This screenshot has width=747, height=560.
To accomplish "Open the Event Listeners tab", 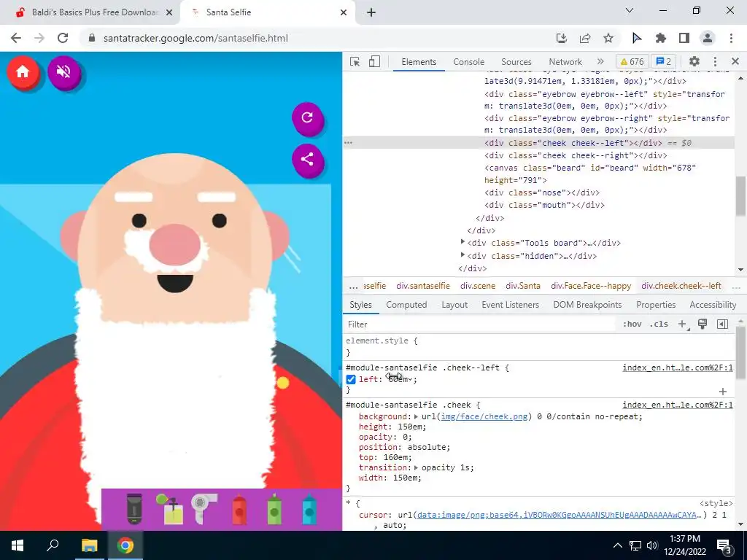I will (510, 305).
